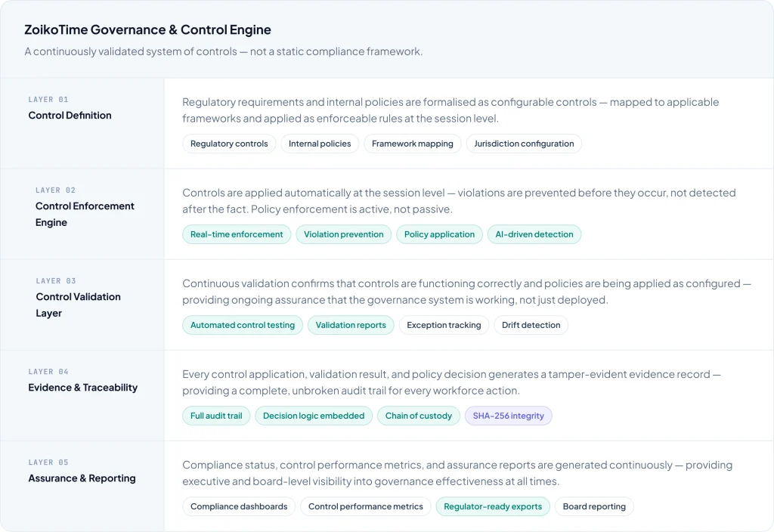The height and width of the screenshot is (532, 774).
Task: Click the Framework mapping chip
Action: pyautogui.click(x=412, y=144)
